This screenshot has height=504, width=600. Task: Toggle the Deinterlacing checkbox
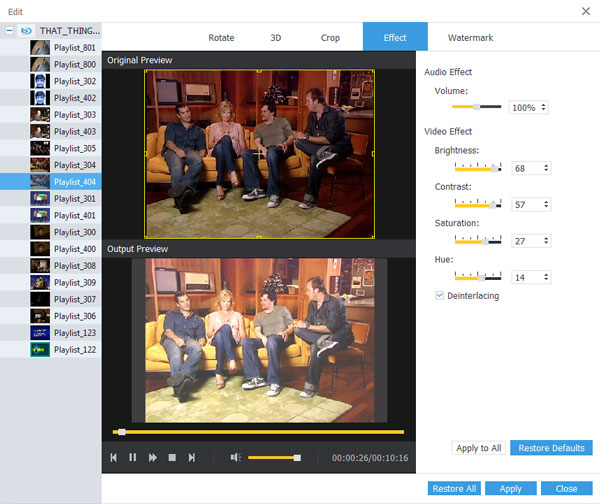(x=439, y=295)
